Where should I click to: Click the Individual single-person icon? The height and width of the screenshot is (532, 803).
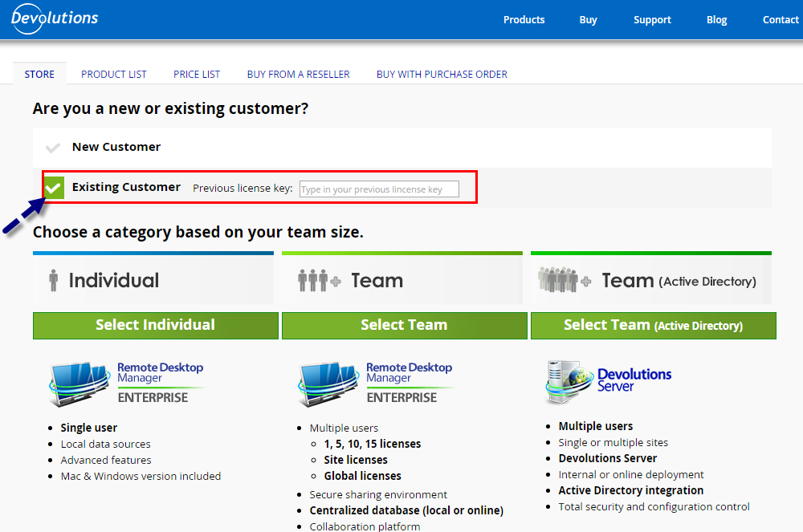tap(54, 280)
